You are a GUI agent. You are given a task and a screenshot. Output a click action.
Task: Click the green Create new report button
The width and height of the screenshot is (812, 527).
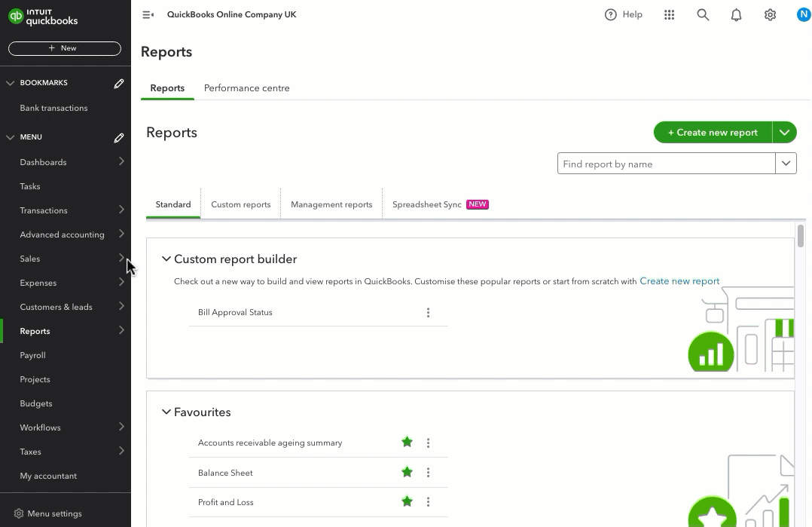(711, 132)
